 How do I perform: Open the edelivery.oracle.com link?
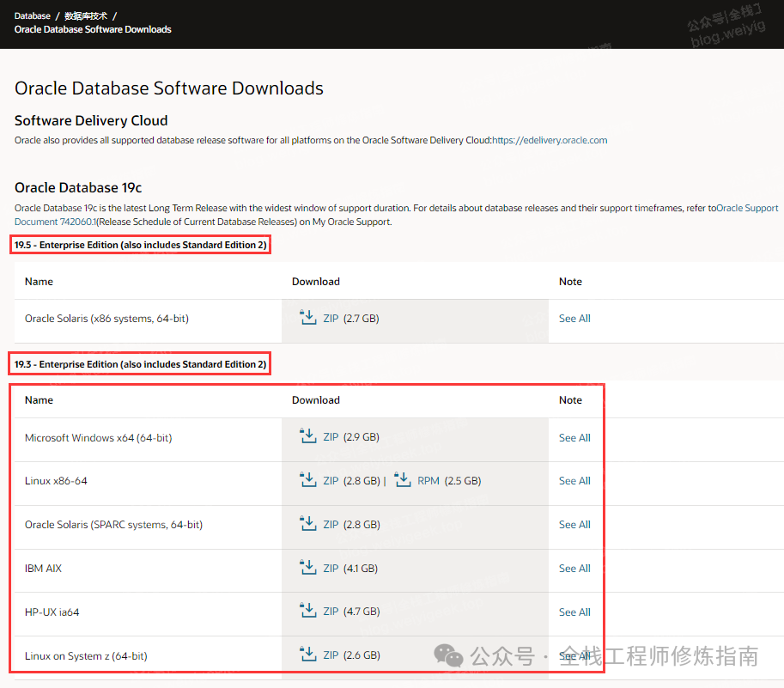coord(550,140)
